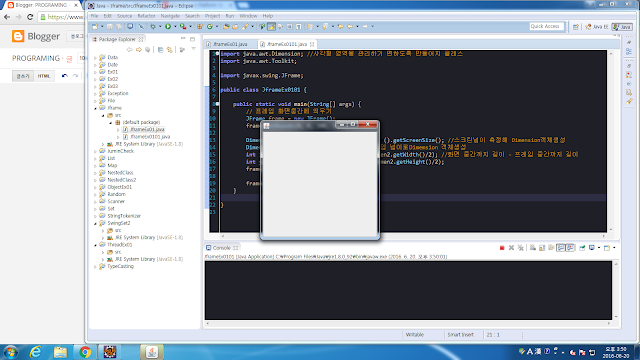Open the Project menu
The image size is (640, 360).
[x=212, y=16]
